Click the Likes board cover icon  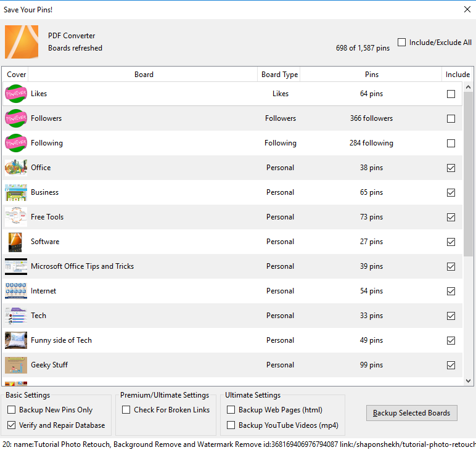16,94
